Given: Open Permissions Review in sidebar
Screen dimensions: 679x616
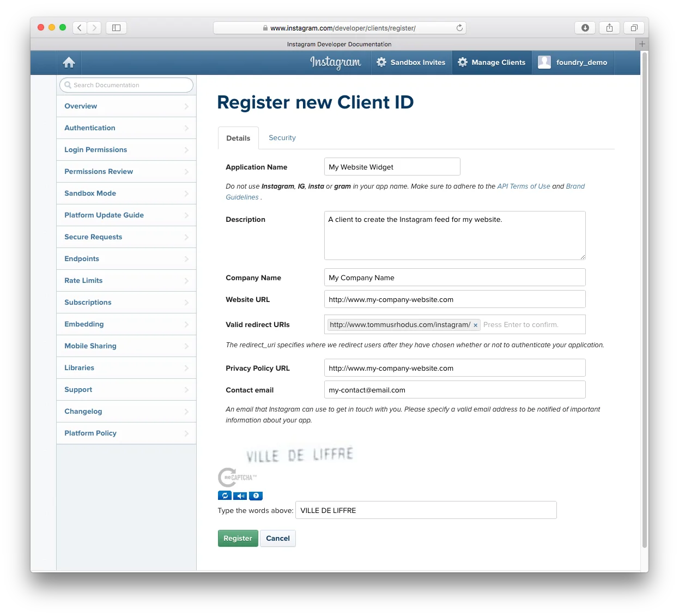Looking at the screenshot, I should (126, 172).
